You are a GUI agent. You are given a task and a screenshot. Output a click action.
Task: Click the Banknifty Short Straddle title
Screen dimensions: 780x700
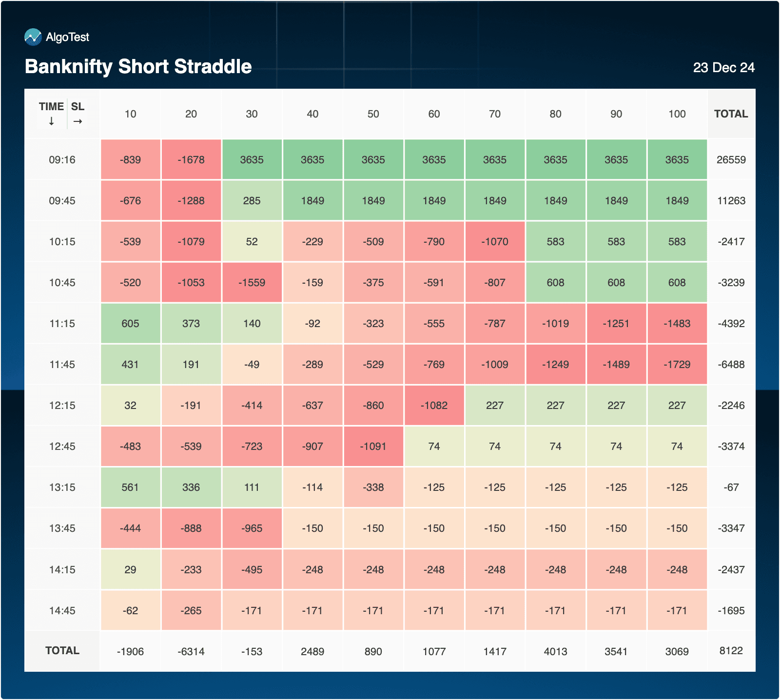pyautogui.click(x=138, y=67)
